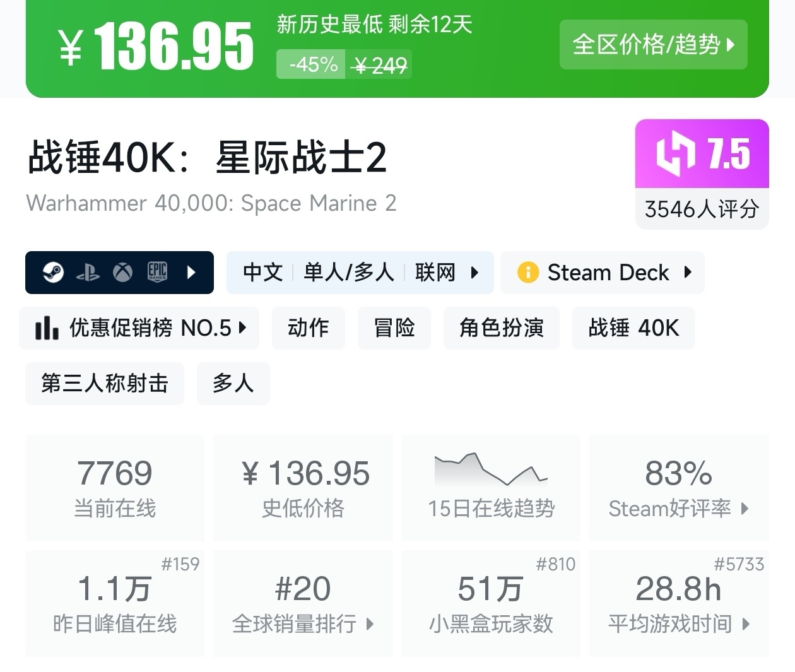Select the 角色扮演 tag
Image resolution: width=795 pixels, height=672 pixels.
click(x=502, y=328)
